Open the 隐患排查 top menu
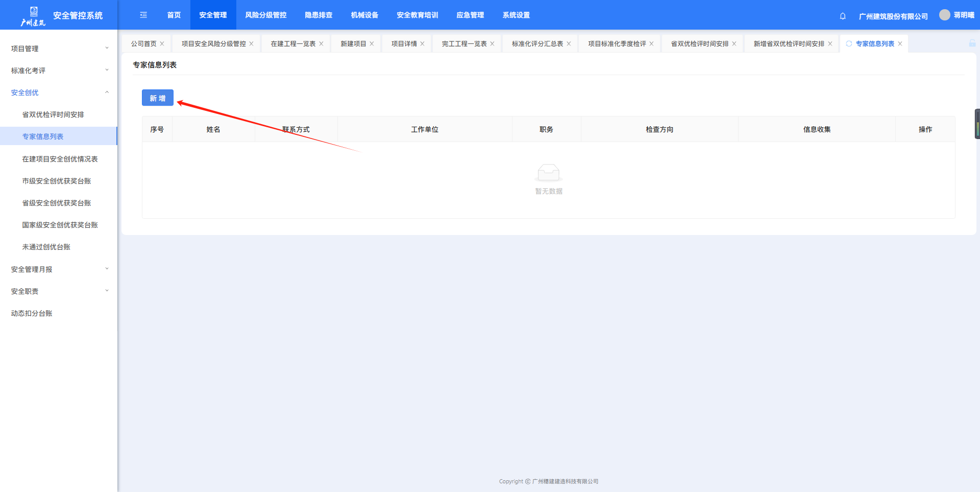 coord(318,15)
